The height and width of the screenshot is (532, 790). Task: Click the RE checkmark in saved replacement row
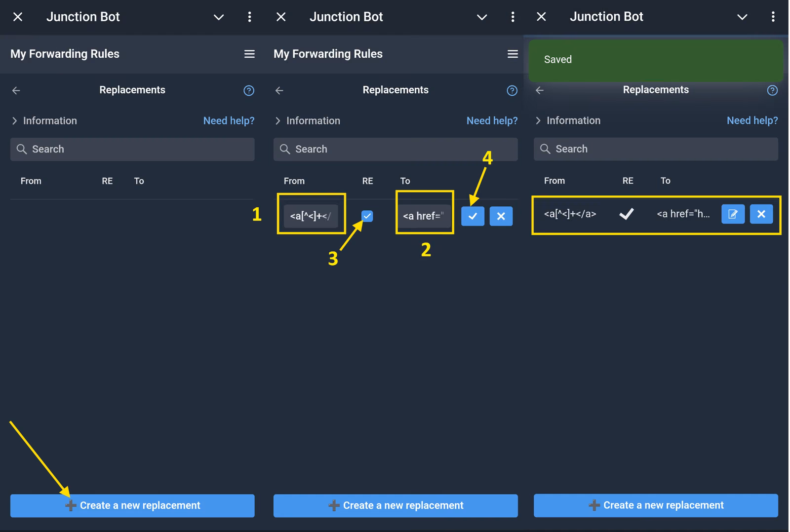click(x=627, y=214)
